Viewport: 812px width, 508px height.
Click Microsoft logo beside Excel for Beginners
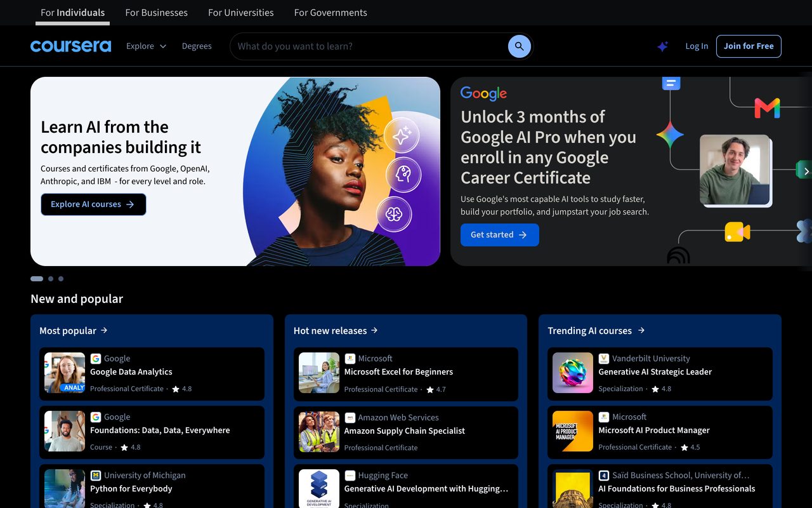[350, 359]
